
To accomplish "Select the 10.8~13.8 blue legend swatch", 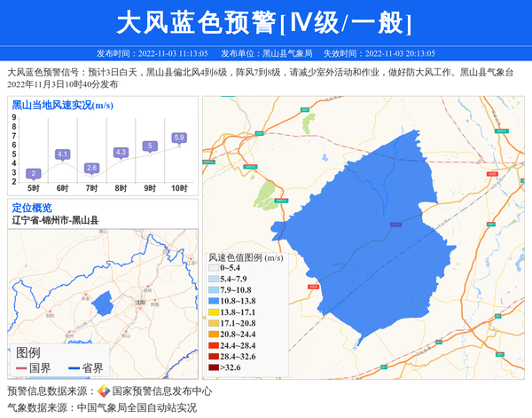I will coord(213,301).
